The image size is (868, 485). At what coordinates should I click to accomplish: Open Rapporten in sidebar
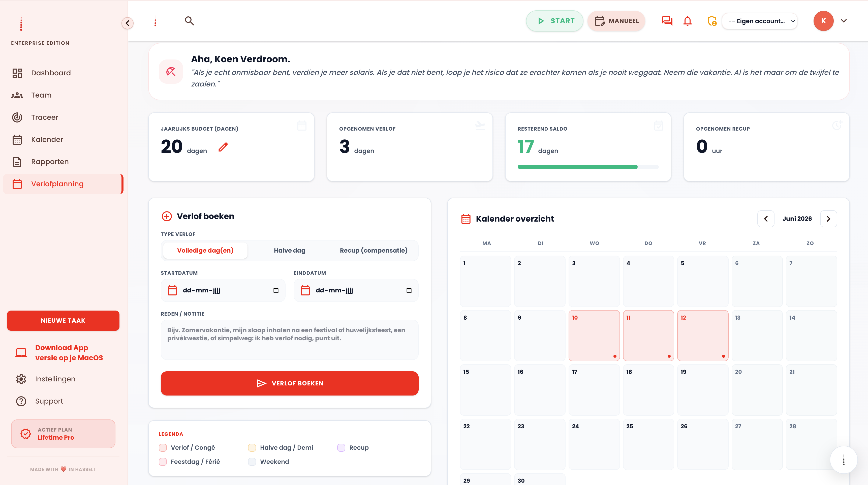63,162
